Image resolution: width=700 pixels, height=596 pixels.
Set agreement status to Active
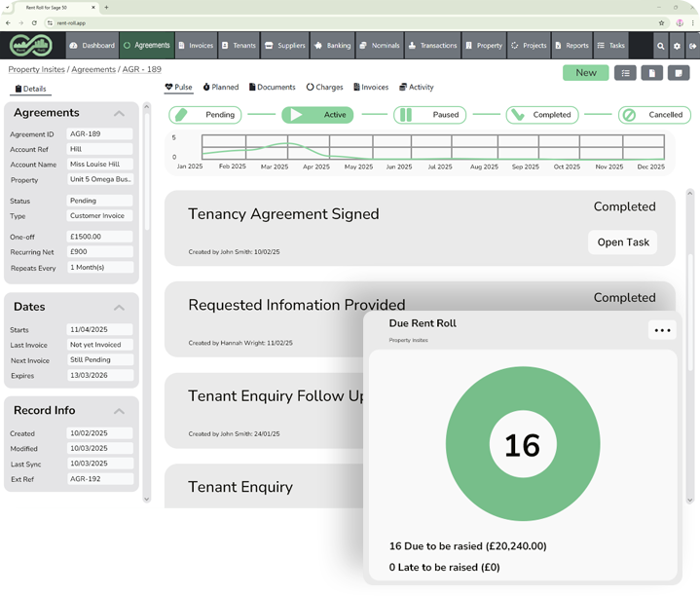click(x=317, y=115)
